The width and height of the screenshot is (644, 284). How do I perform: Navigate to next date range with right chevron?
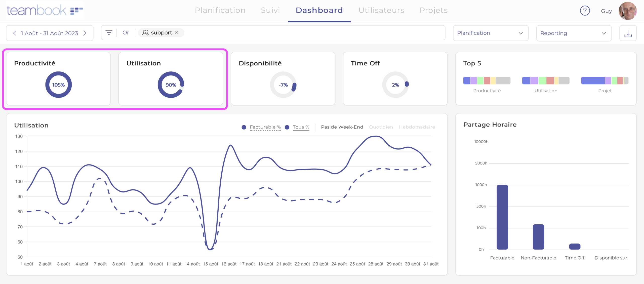tap(85, 33)
